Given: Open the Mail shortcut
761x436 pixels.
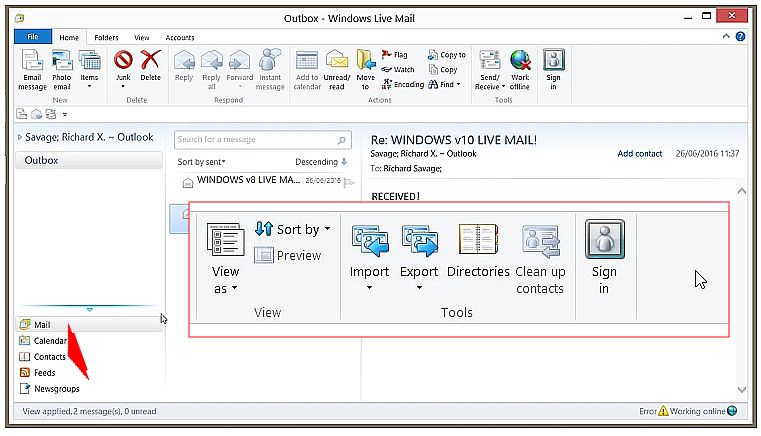Looking at the screenshot, I should pyautogui.click(x=89, y=324).
